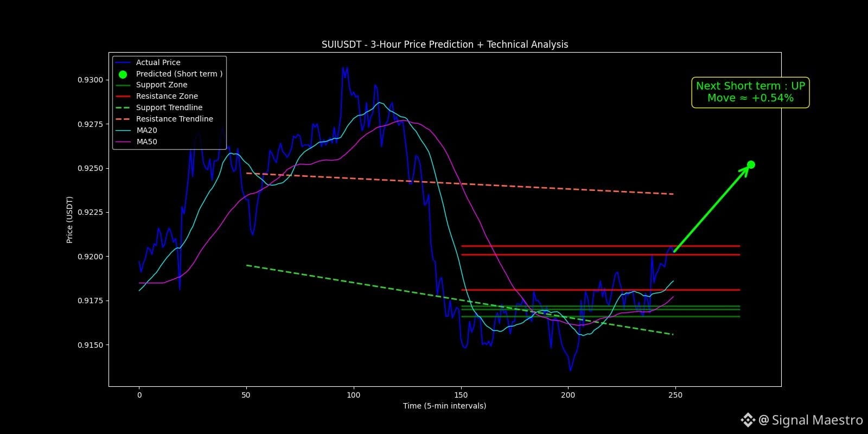
Task: Click the Next Short term : UP annotation
Action: pos(750,86)
